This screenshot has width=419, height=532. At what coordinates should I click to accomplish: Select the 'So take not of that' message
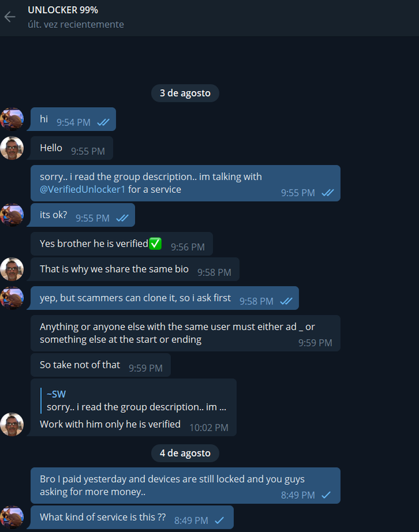(100, 365)
